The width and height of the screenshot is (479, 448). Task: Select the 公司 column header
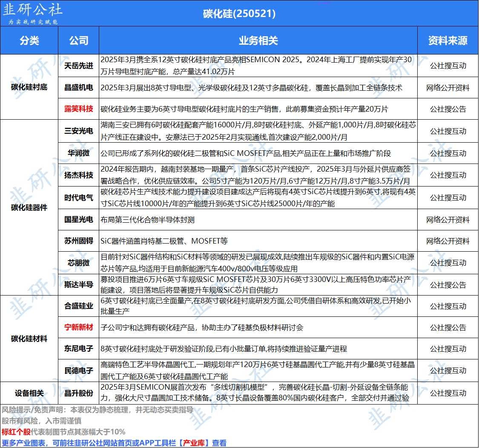(x=78, y=40)
